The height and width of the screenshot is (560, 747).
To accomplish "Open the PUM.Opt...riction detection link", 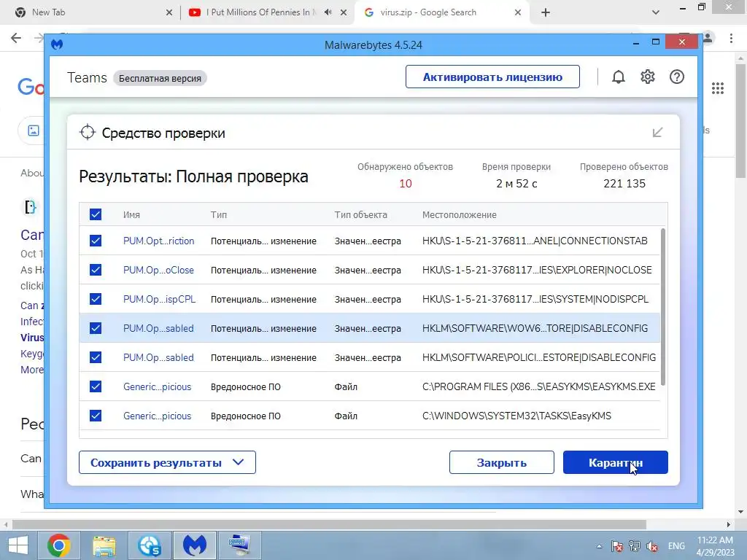I will coord(158,241).
